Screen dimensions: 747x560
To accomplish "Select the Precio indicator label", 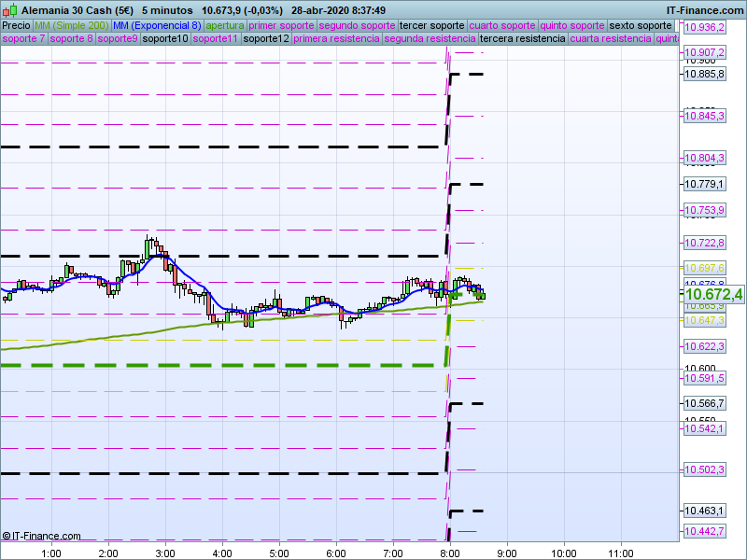I will coord(16,25).
